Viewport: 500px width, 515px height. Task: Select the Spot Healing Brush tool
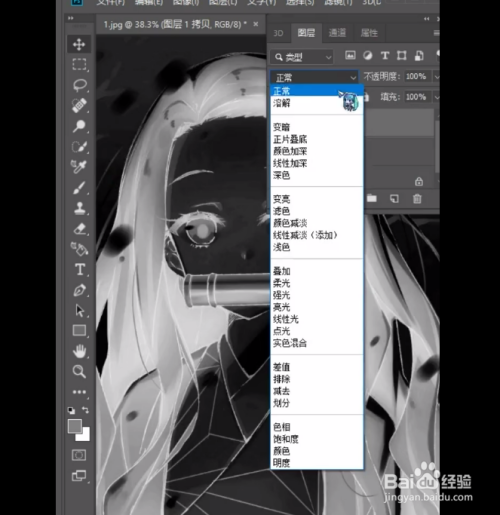click(x=79, y=105)
